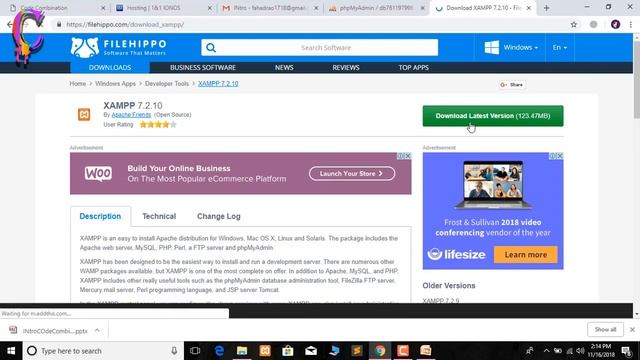Open Windows Start menu
The width and height of the screenshot is (640, 360).
[11, 351]
